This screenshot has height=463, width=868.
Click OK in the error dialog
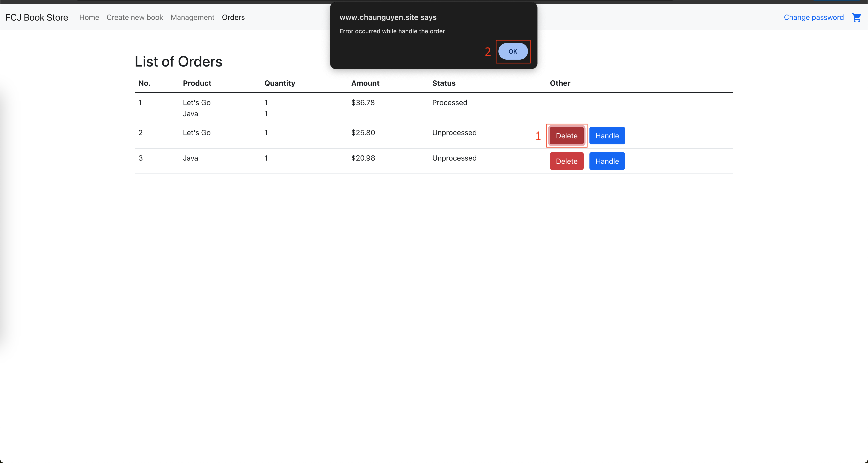click(513, 51)
